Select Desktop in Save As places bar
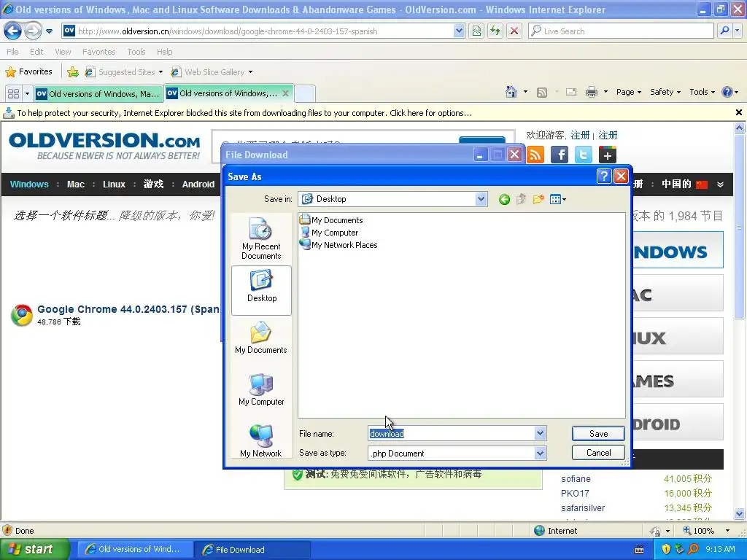This screenshot has width=747, height=560. [262, 290]
